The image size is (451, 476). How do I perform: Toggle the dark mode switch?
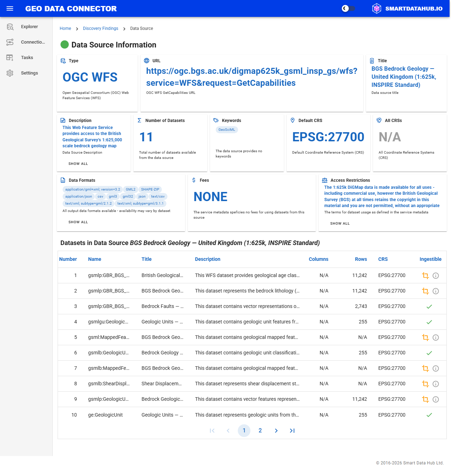coord(348,8)
